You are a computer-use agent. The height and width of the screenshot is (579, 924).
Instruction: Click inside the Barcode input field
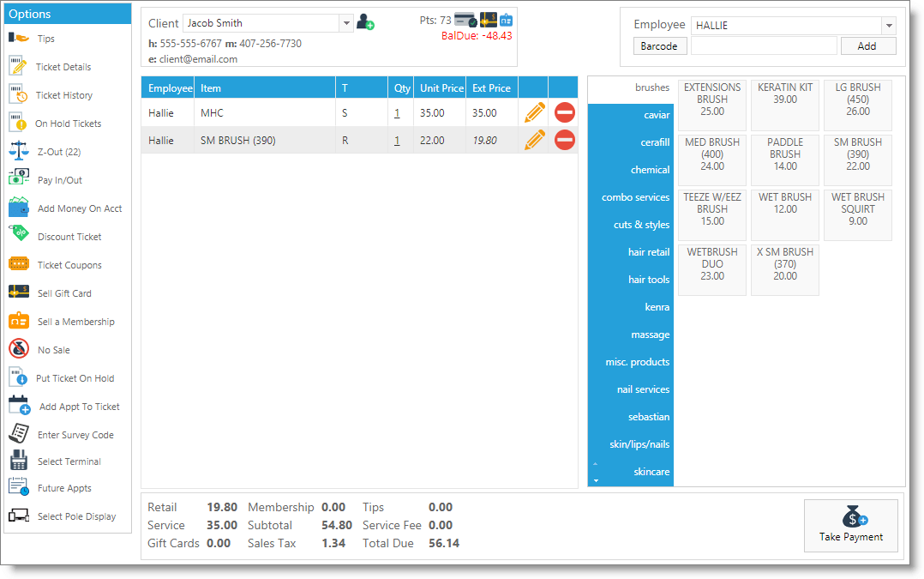(x=763, y=45)
